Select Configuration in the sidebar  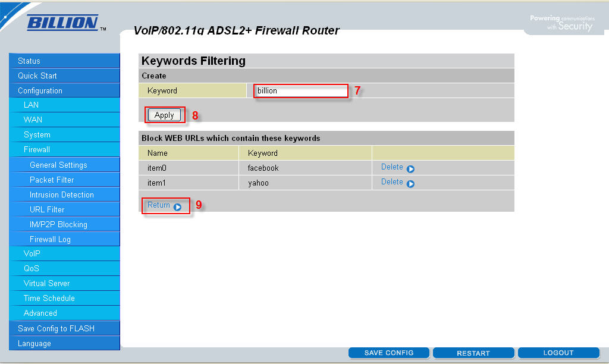click(x=64, y=90)
